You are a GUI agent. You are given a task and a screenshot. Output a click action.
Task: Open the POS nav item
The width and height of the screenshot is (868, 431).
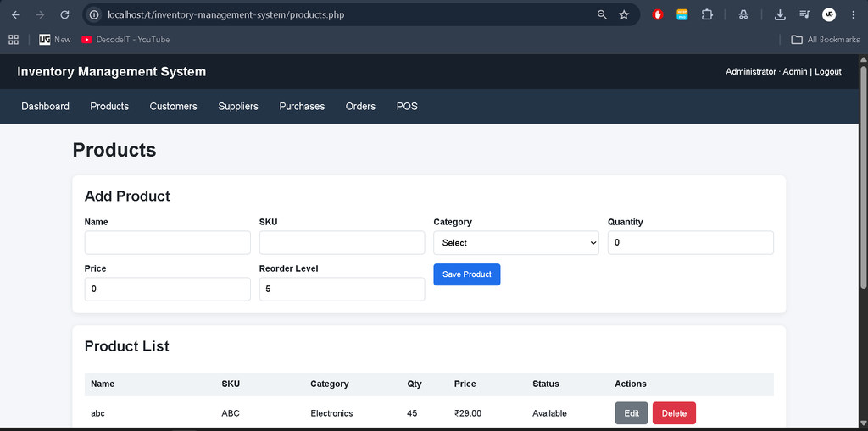(407, 106)
